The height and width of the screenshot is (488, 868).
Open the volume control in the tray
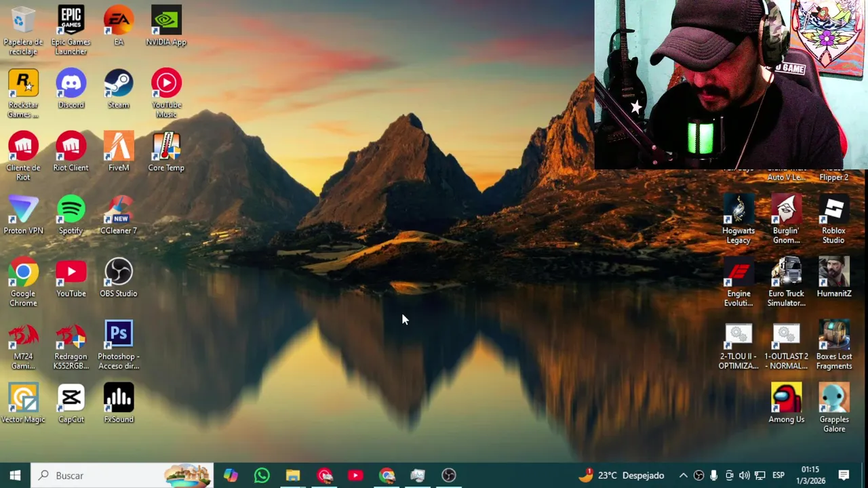point(745,475)
